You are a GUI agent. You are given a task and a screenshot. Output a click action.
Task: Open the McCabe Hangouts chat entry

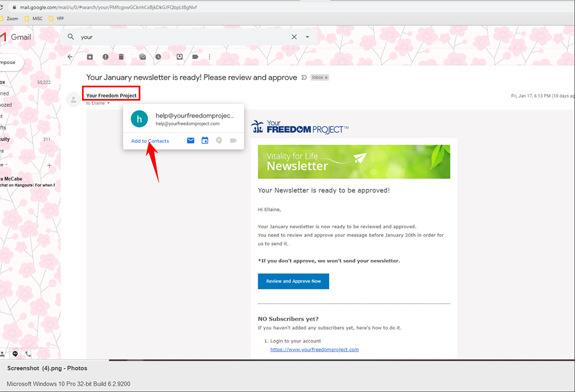point(28,182)
